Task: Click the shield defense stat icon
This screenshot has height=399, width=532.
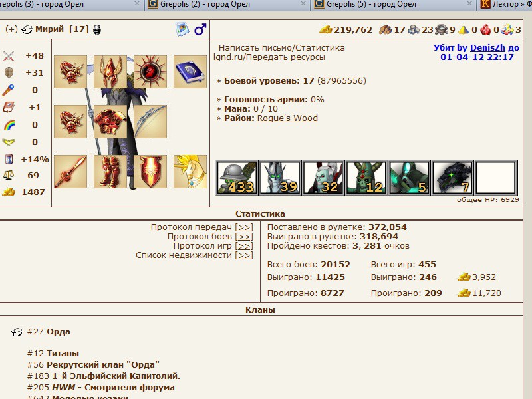Action: tap(9, 72)
